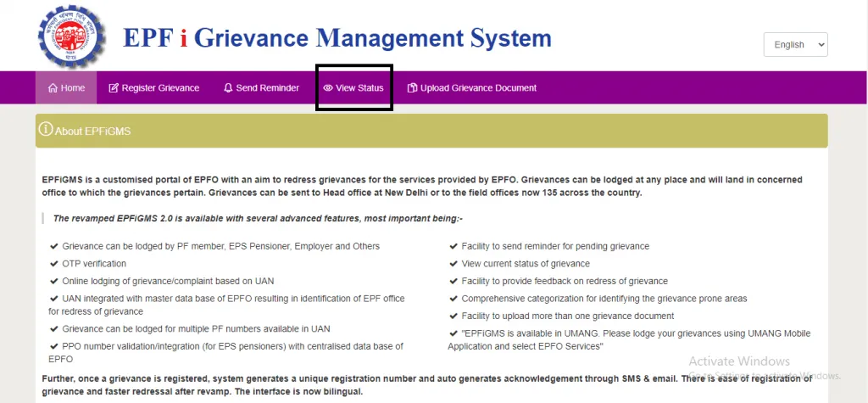Click the checkmark beside View current status of grievance
Image resolution: width=868 pixels, height=403 pixels.
coord(454,264)
